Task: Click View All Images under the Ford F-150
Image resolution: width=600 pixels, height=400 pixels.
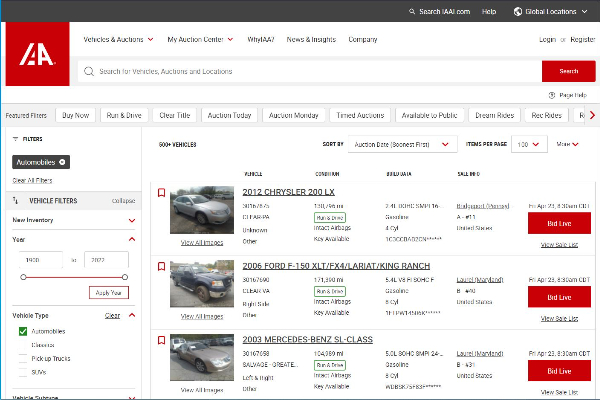Action: (x=202, y=316)
